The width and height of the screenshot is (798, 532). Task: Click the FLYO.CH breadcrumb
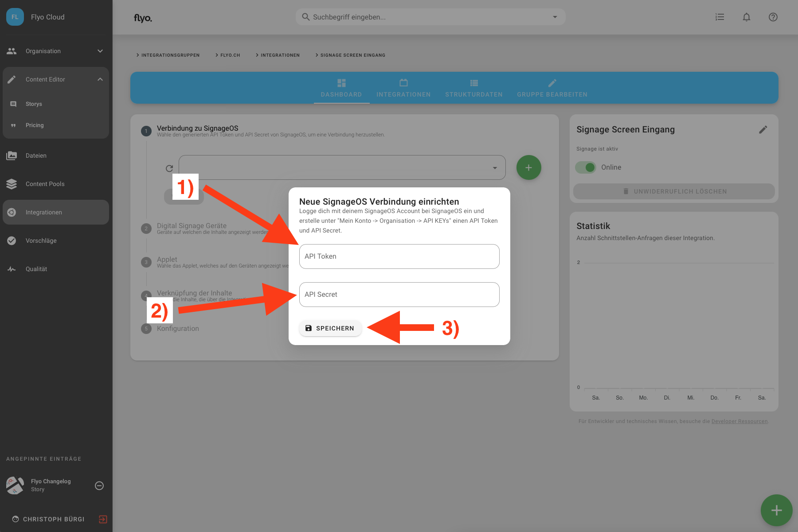228,55
